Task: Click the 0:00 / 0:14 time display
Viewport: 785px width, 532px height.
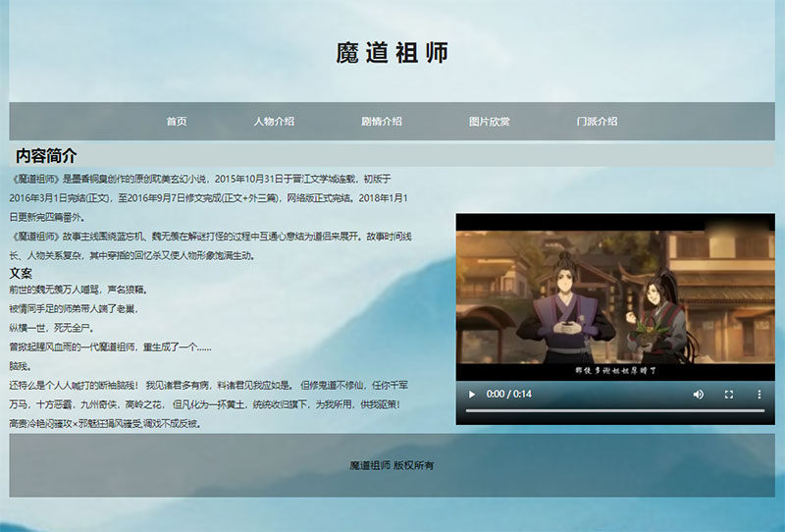Action: click(x=508, y=395)
